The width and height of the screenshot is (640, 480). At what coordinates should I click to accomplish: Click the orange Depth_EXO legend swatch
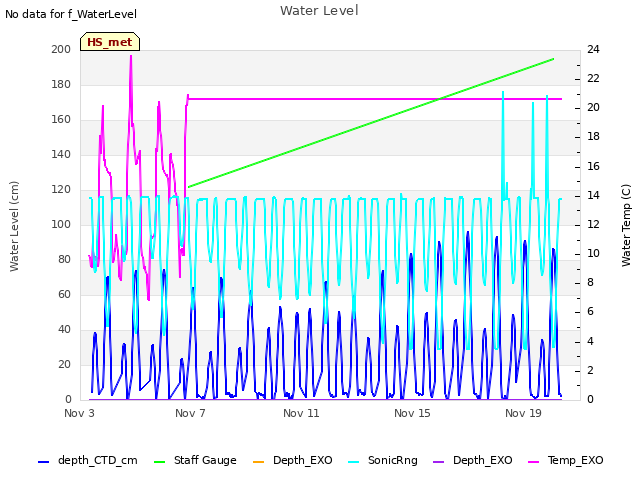coord(259,462)
